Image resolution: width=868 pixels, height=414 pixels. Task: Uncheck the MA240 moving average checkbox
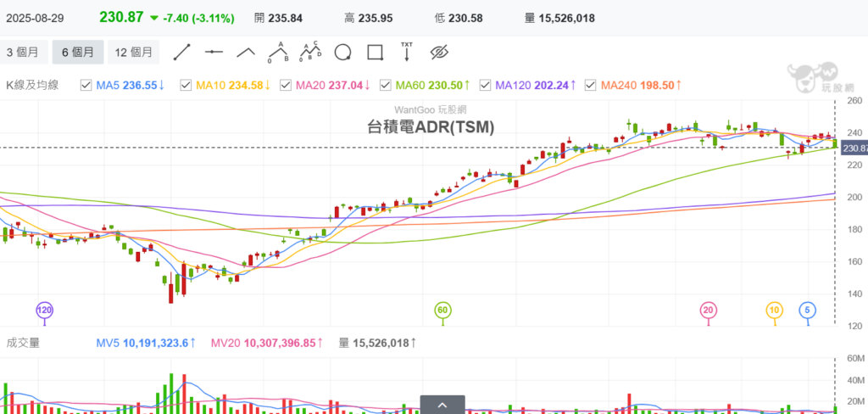tap(591, 86)
